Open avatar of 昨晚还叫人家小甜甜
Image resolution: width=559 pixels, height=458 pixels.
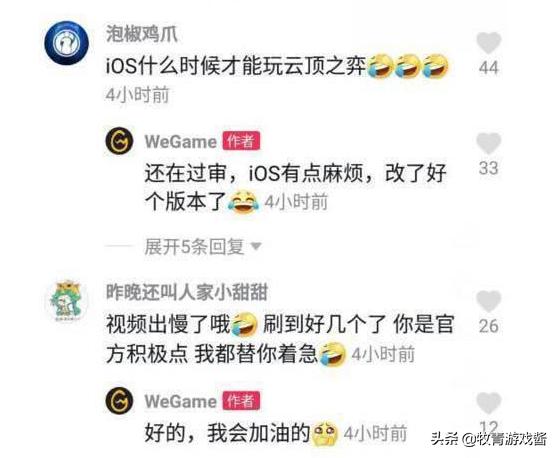click(x=68, y=301)
